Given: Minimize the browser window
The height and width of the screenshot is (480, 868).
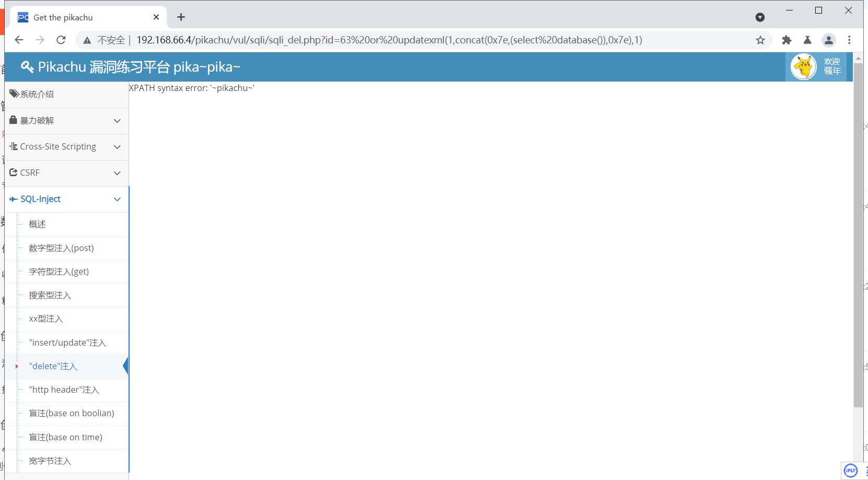Looking at the screenshot, I should 789,10.
